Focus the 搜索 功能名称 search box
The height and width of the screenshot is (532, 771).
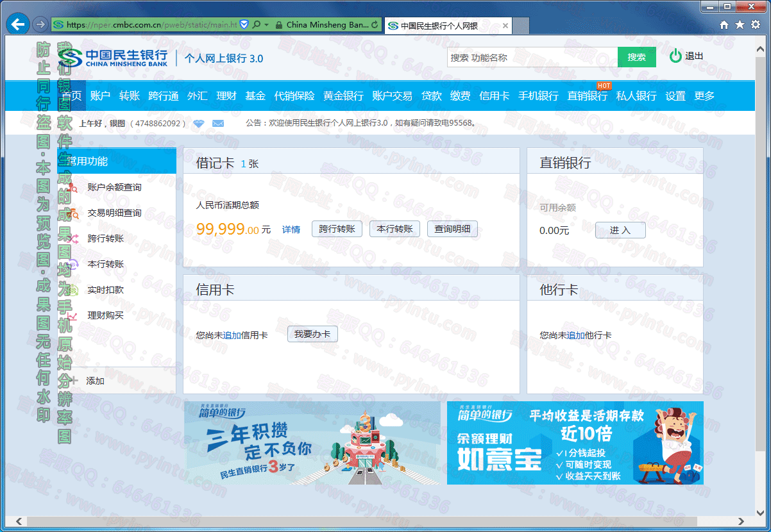click(532, 57)
